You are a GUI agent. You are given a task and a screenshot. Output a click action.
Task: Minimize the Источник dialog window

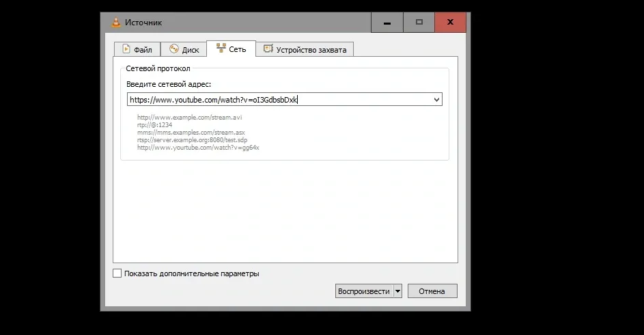click(387, 22)
